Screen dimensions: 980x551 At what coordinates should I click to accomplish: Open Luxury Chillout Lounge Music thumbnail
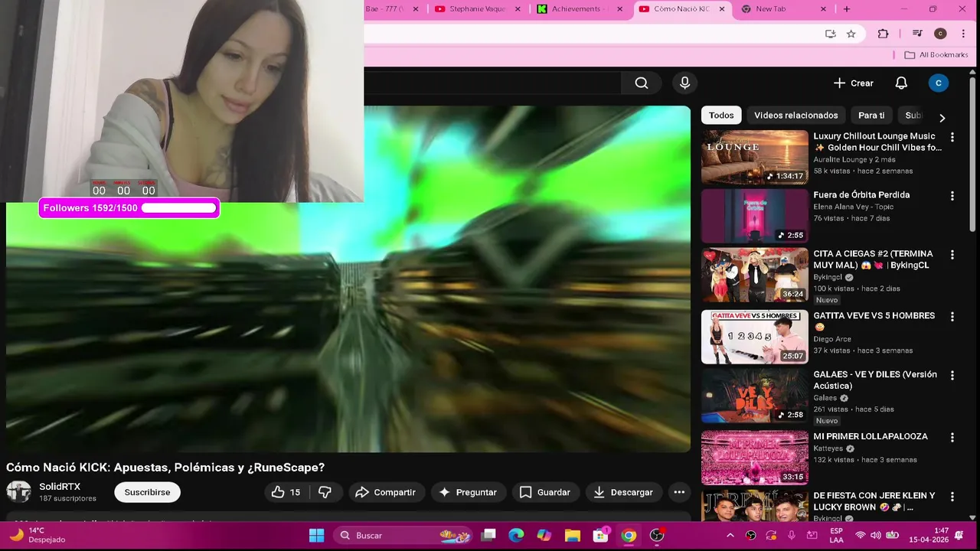754,157
